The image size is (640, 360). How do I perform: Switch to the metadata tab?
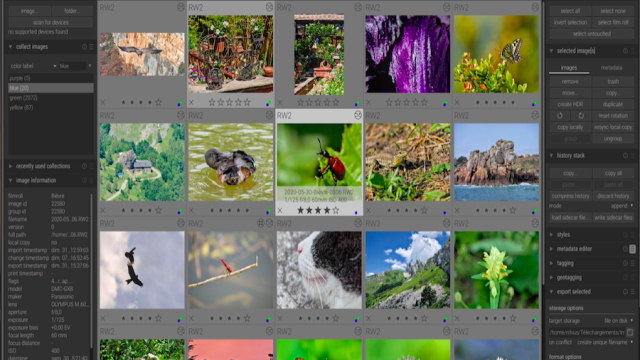(x=611, y=68)
